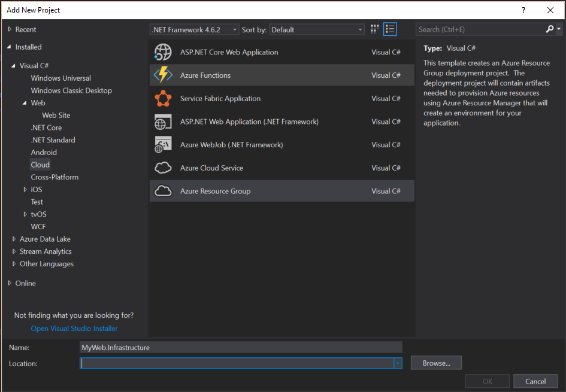This screenshot has width=566, height=392.
Task: Expand the tvOS tree node
Action: click(25, 214)
